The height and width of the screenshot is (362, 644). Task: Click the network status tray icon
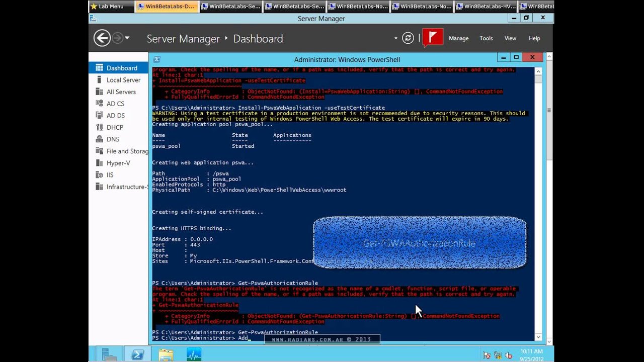click(497, 355)
